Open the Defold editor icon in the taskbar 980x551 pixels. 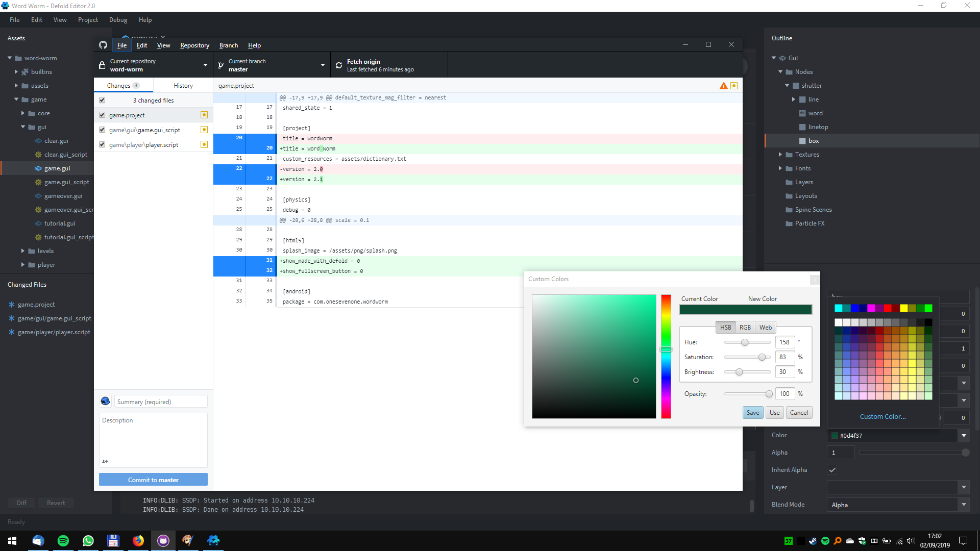click(213, 540)
